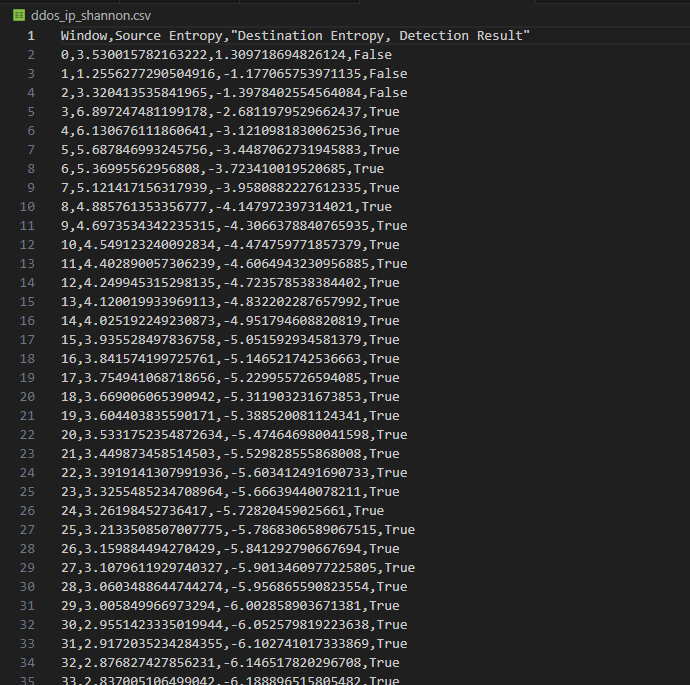Image resolution: width=690 pixels, height=685 pixels.
Task: Click row starting 25,3.213350850700777
Action: tap(238, 529)
